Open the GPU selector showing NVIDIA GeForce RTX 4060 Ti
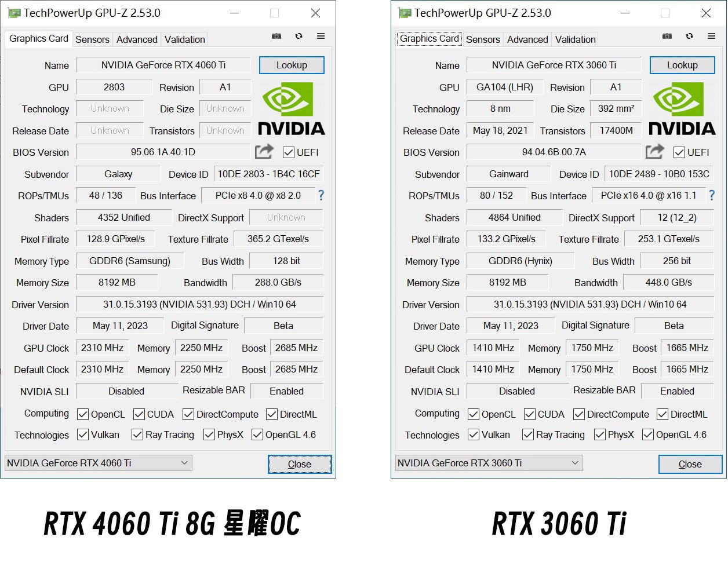The height and width of the screenshot is (577, 728). pos(97,463)
